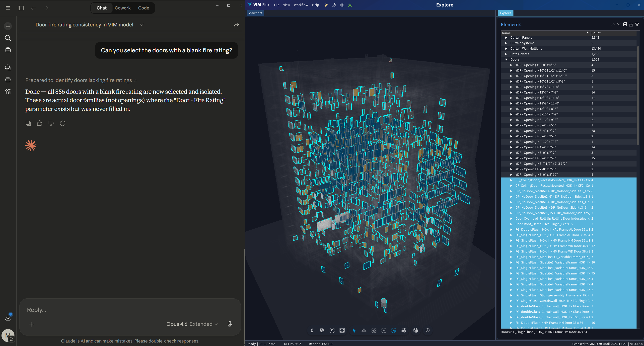
Task: Open the Workflow menu
Action: coord(301,5)
